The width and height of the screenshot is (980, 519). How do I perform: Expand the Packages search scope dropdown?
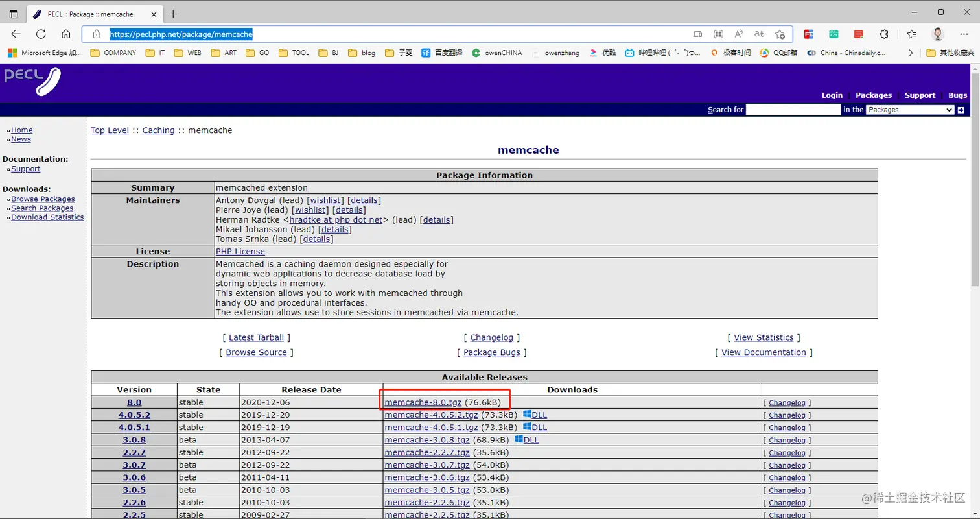[x=910, y=110]
